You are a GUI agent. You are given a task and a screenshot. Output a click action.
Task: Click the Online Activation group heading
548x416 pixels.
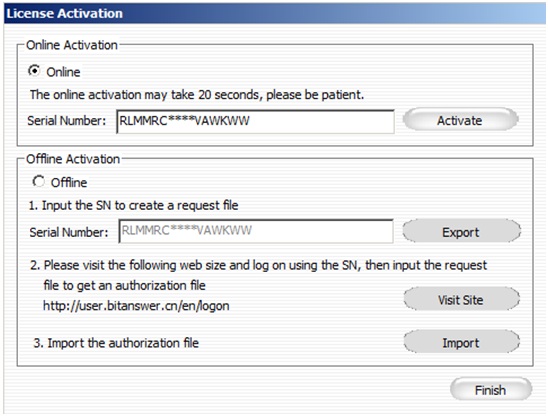[72, 45]
